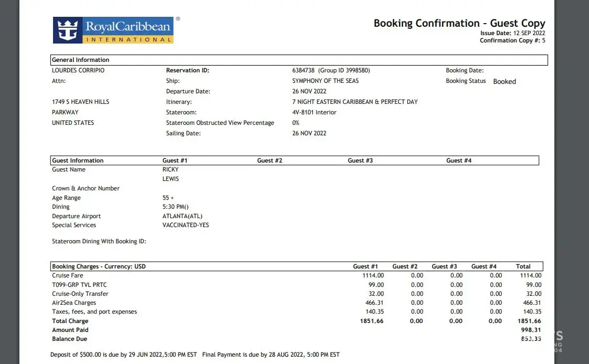The height and width of the screenshot is (364, 589).
Task: Select the Issue Date 12 SEP 2022 text
Action: 512,33
